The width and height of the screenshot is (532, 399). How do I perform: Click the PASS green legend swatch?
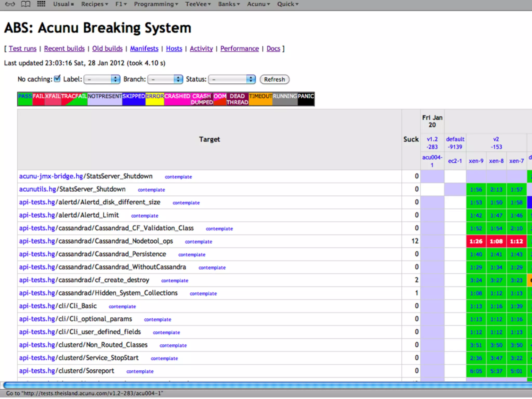(25, 99)
